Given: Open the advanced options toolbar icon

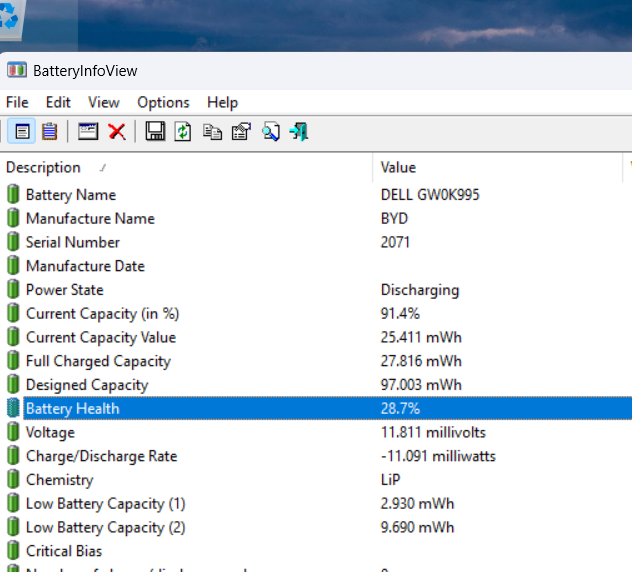Looking at the screenshot, I should click(x=241, y=131).
